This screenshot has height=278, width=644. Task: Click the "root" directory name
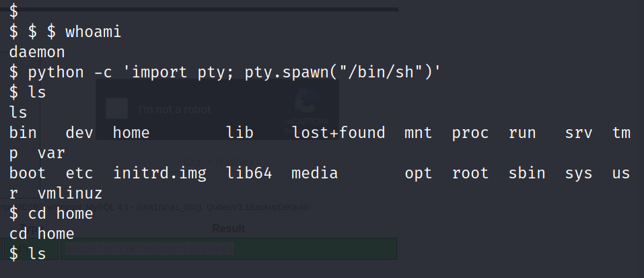[470, 173]
